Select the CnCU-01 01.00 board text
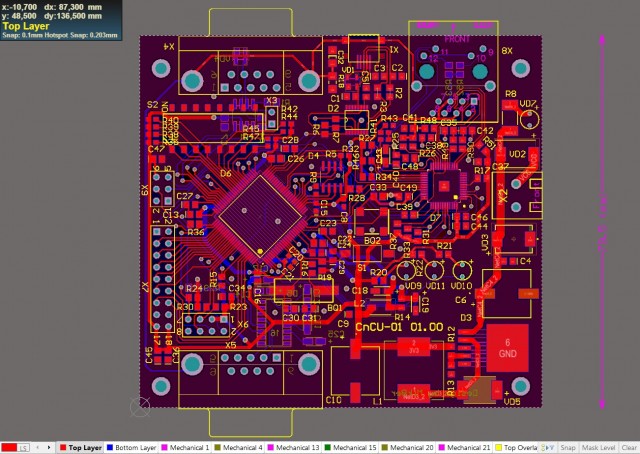 pos(399,327)
